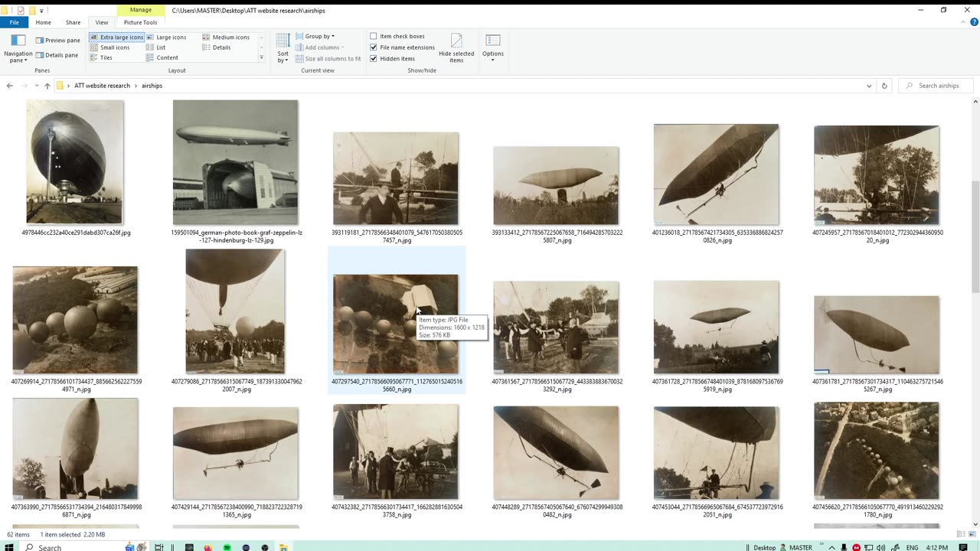The height and width of the screenshot is (551, 980).
Task: Click file name starting 393133412
Action: (557, 236)
